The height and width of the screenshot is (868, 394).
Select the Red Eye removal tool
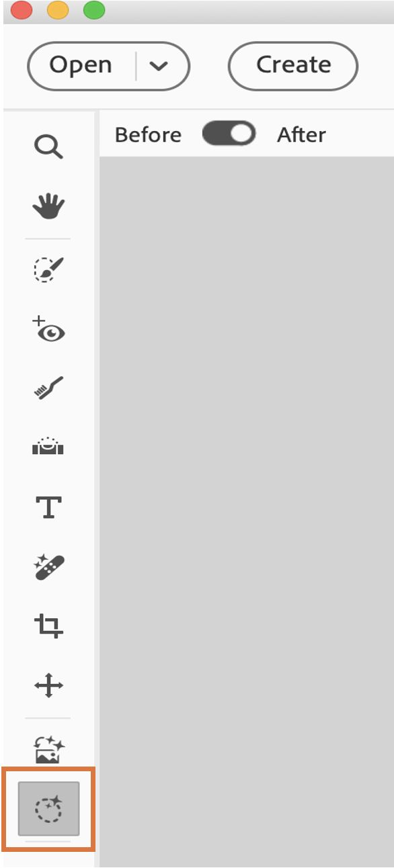point(48,329)
